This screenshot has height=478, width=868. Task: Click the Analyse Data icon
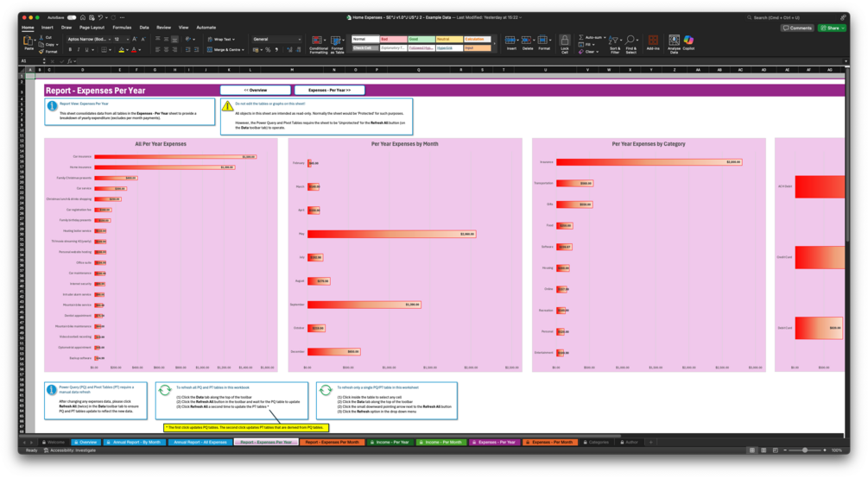[674, 41]
